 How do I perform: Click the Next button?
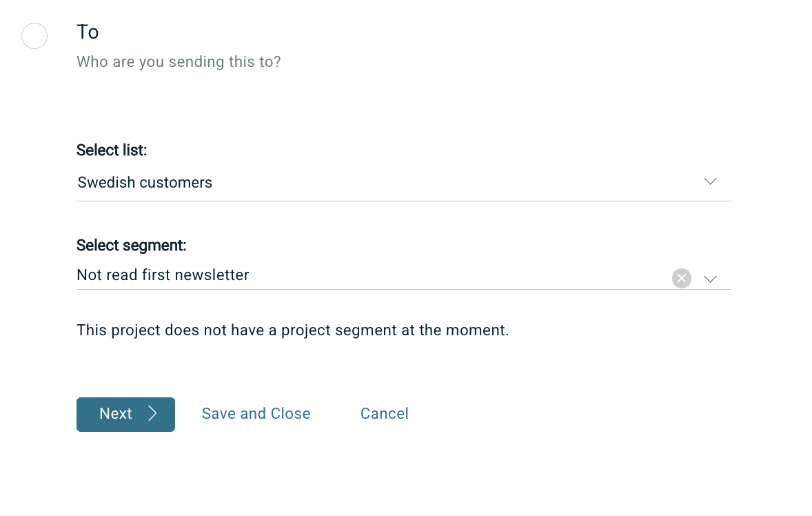(126, 414)
